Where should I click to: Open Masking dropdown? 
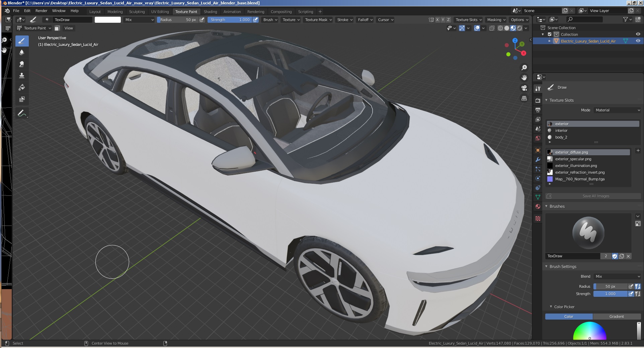tap(496, 20)
